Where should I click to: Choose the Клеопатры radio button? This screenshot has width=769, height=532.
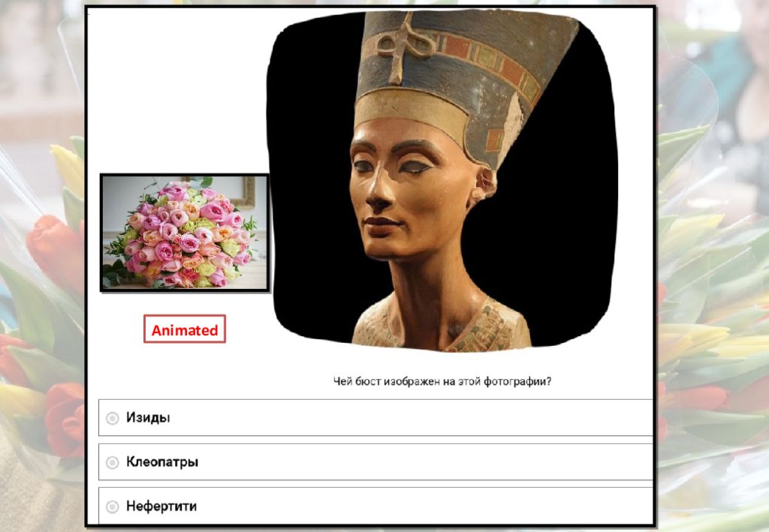tap(113, 462)
